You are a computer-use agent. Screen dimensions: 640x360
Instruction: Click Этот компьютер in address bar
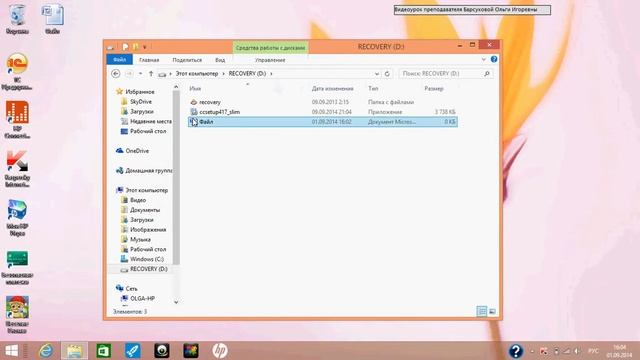point(197,73)
